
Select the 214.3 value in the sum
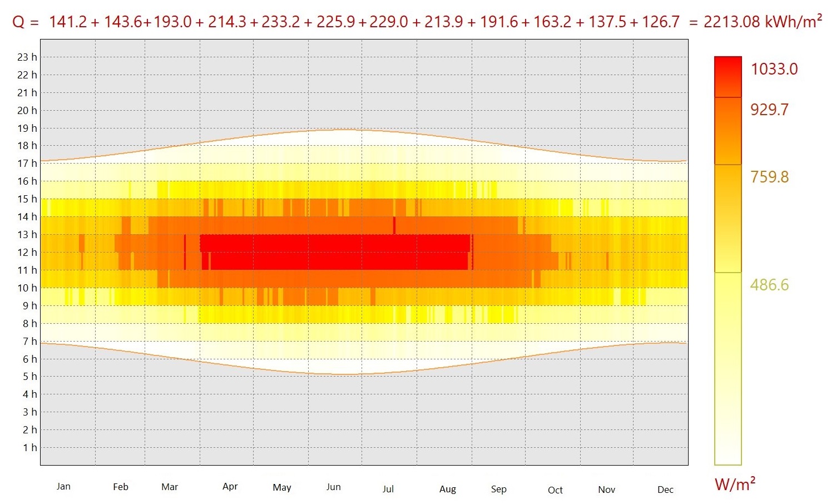pyautogui.click(x=227, y=22)
